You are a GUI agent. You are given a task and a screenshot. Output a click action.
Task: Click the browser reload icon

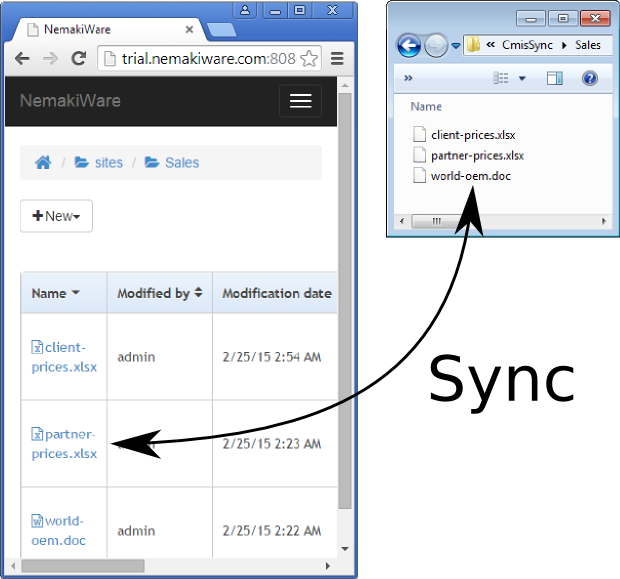tap(78, 59)
